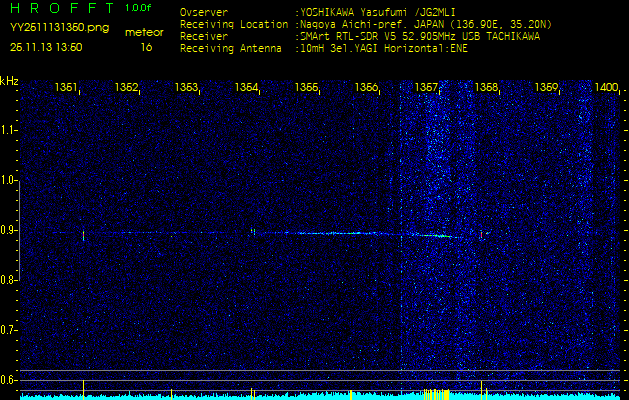Click the bright meteor echo near 1357
Viewport: 629px width, 400px height.
point(438,236)
